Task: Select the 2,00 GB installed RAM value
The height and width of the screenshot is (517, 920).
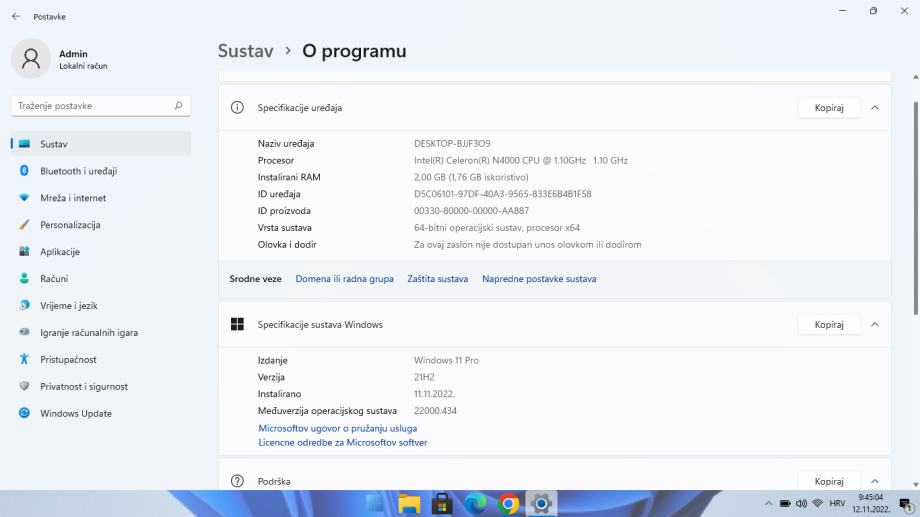Action: pyautogui.click(x=471, y=177)
